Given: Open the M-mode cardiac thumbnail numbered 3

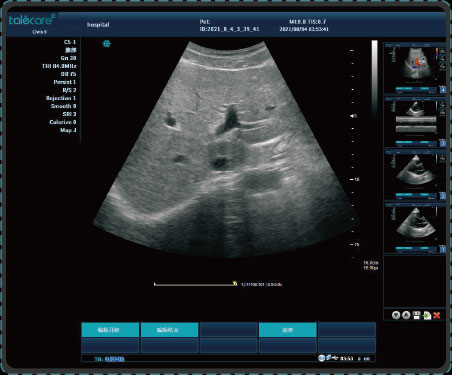Looking at the screenshot, I should click(415, 122).
